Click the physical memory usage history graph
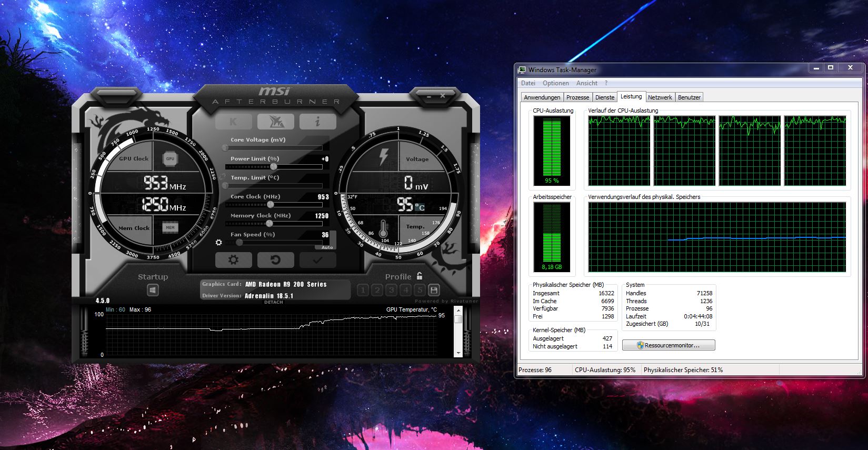The height and width of the screenshot is (450, 868). tap(717, 237)
